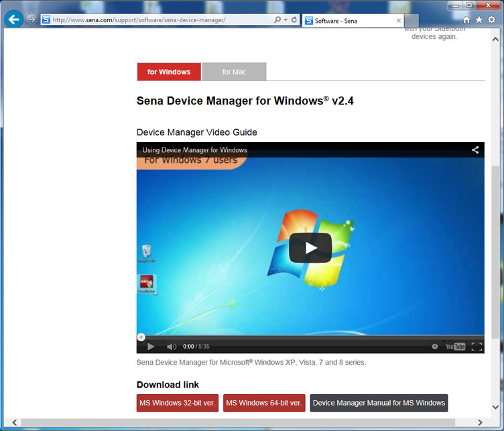Click the horizontal scrollbar thumb

(238, 422)
